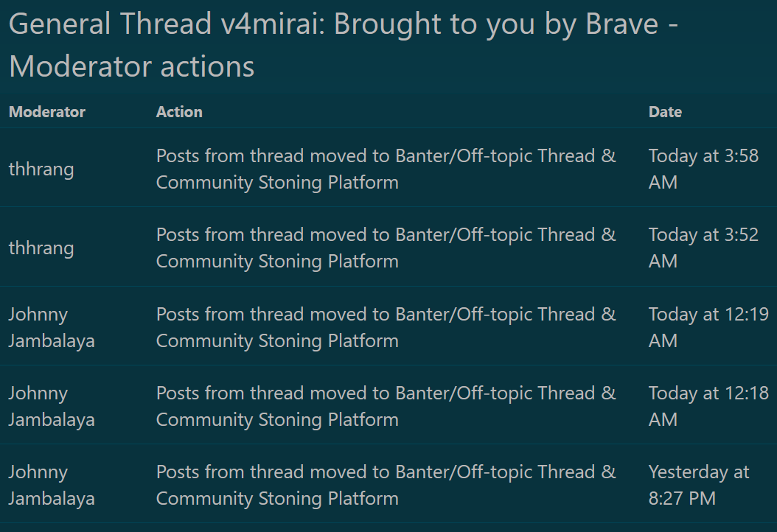Click the action text logged at 12:19 AM
The image size is (777, 532).
pos(386,327)
